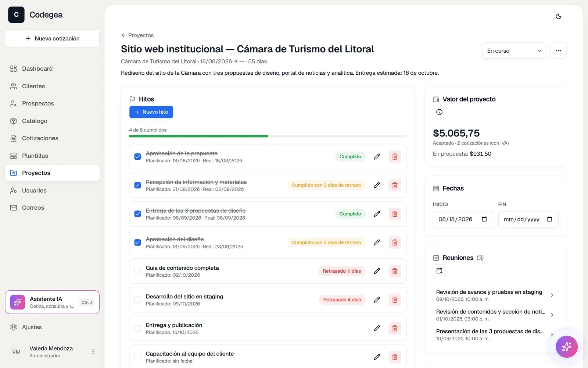This screenshot has width=588, height=368.
Task: Go back via Proyectos breadcrumb link
Action: point(137,35)
